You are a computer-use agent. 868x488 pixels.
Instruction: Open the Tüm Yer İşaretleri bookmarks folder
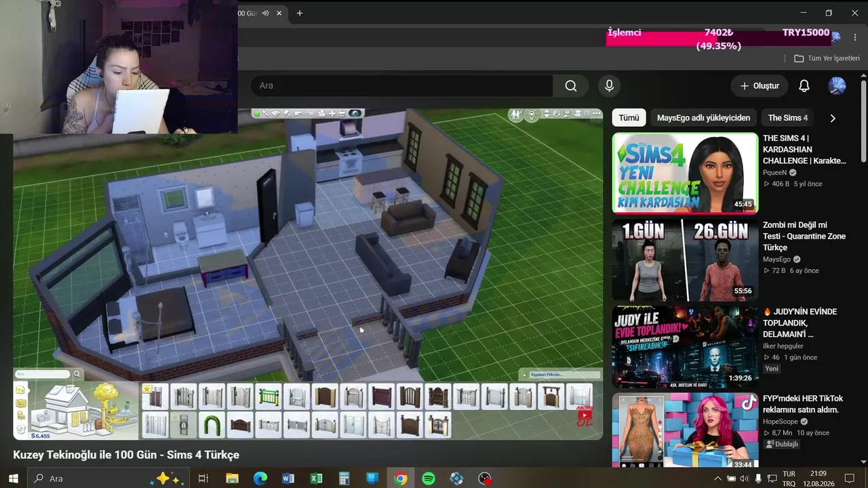click(827, 58)
